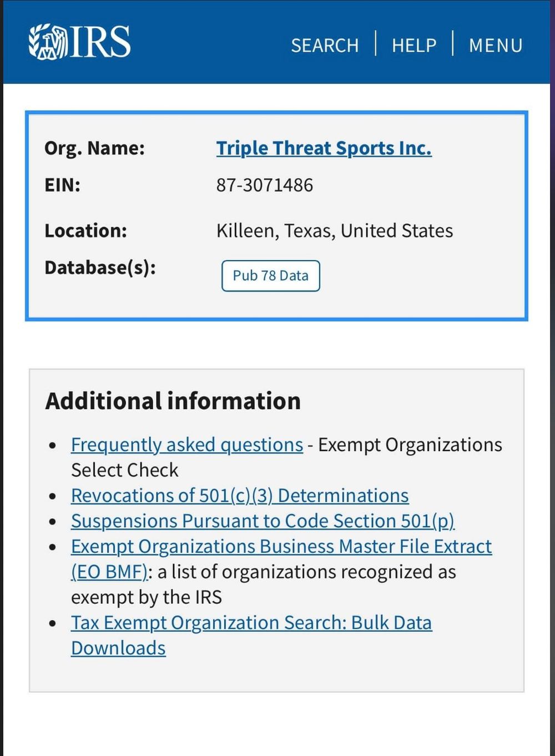Click the Killeen, Texas location text
This screenshot has width=555, height=756.
click(x=334, y=230)
